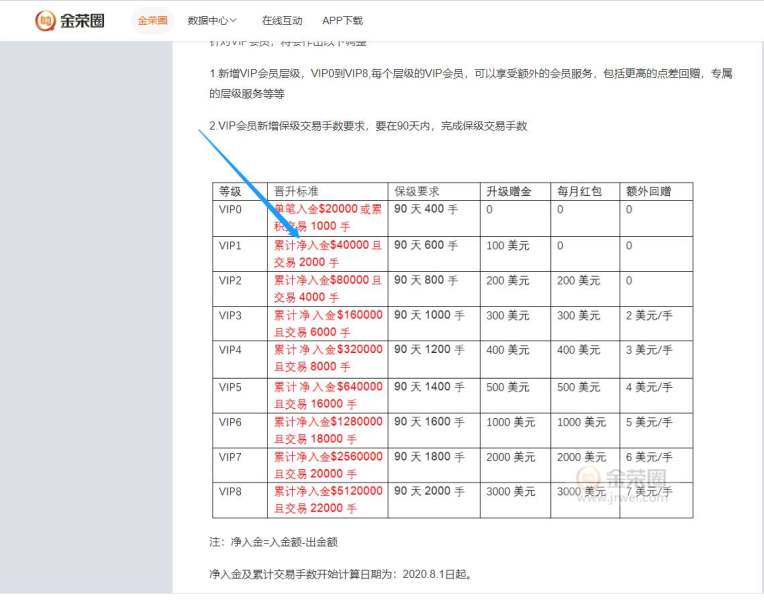Viewport: 764px width, 600px height.
Task: Select the 升级赠金 column header
Action: pos(515,191)
